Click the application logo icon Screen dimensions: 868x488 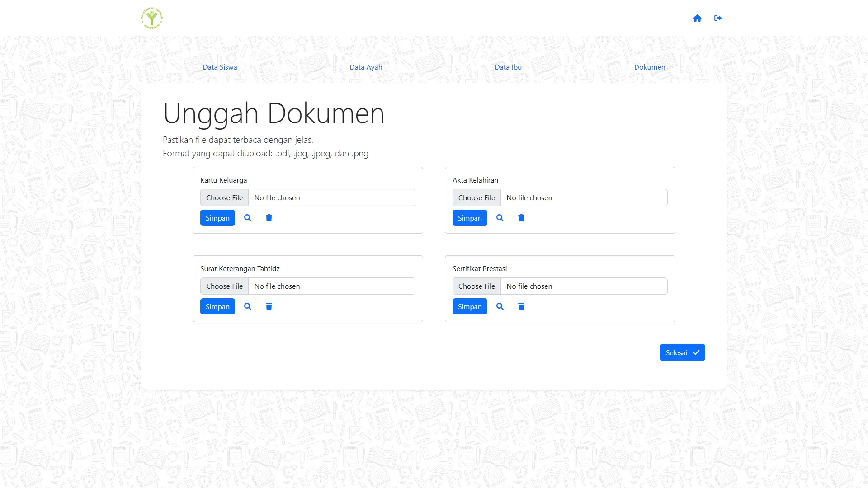click(x=152, y=18)
